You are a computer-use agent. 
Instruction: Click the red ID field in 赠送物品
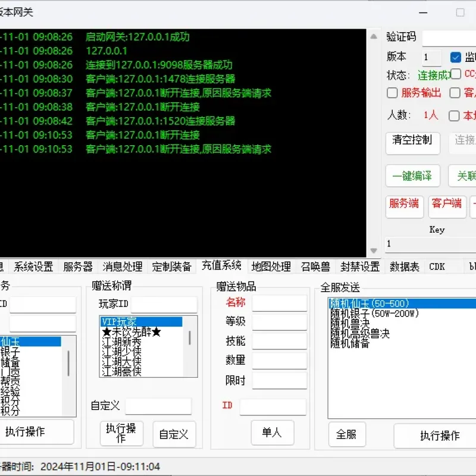(273, 407)
